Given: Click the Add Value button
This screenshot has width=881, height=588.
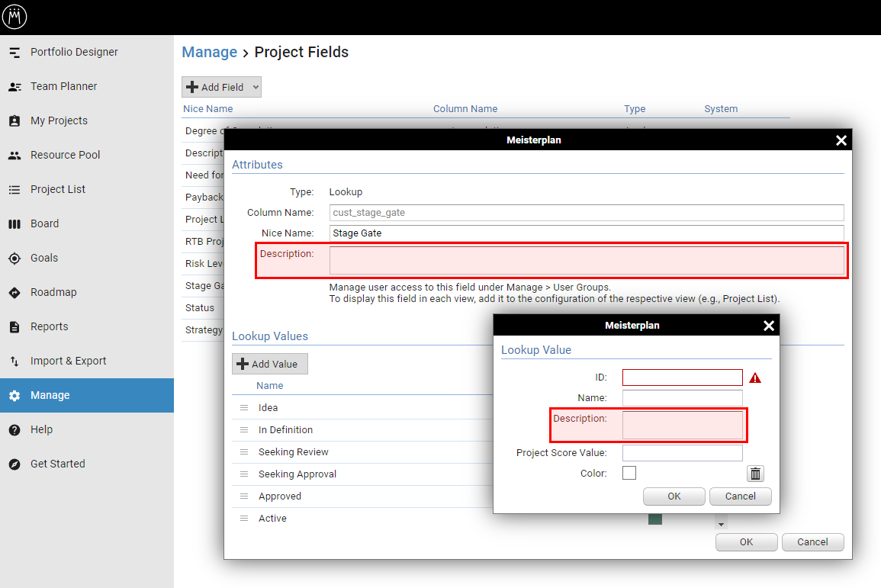Looking at the screenshot, I should coord(270,364).
